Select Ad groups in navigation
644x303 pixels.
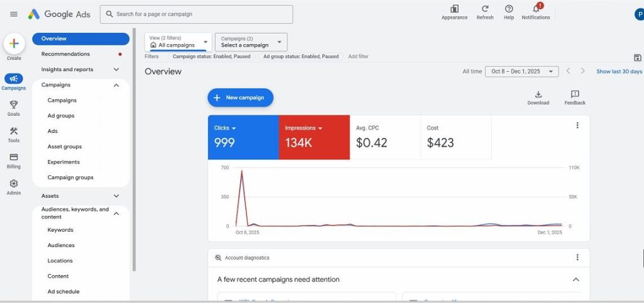(x=61, y=116)
